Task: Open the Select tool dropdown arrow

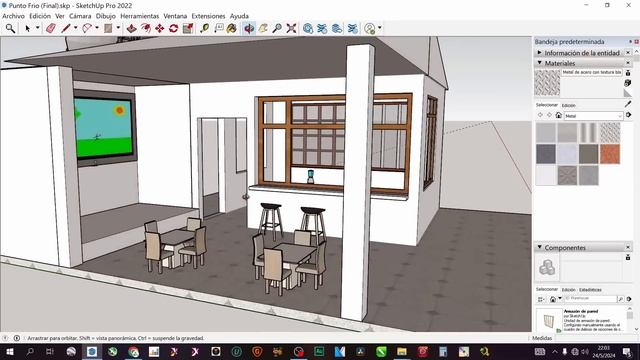Action: coord(38,28)
